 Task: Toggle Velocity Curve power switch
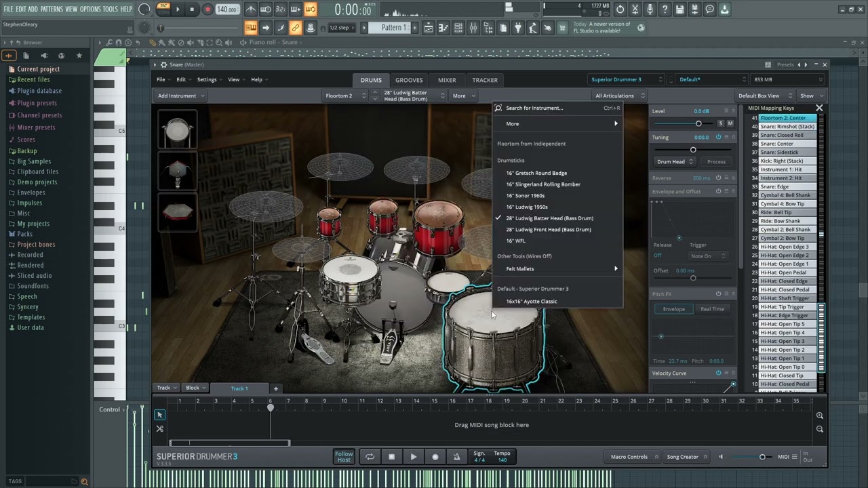coord(718,373)
